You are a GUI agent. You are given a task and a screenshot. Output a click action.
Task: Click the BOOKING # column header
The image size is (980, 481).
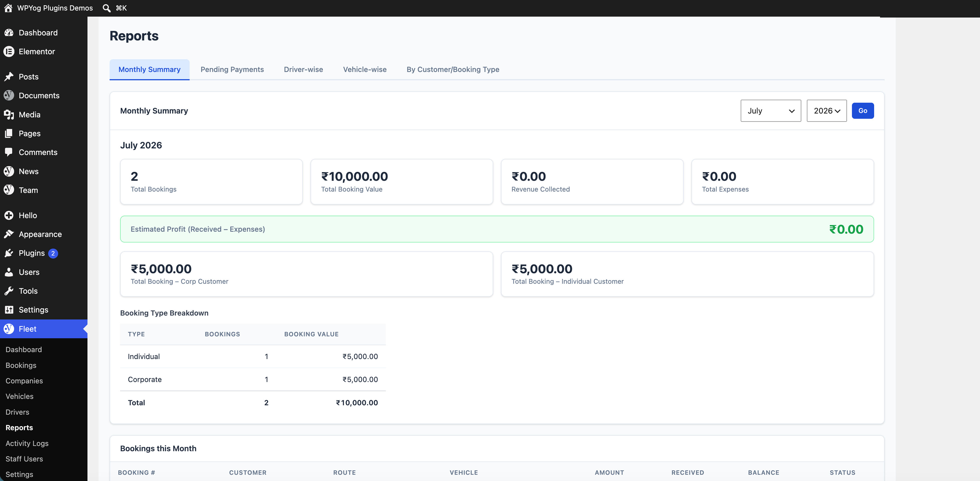[x=136, y=473]
